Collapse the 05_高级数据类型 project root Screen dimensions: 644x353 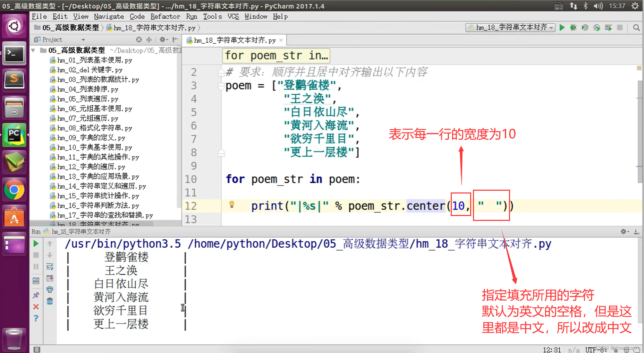click(x=33, y=51)
